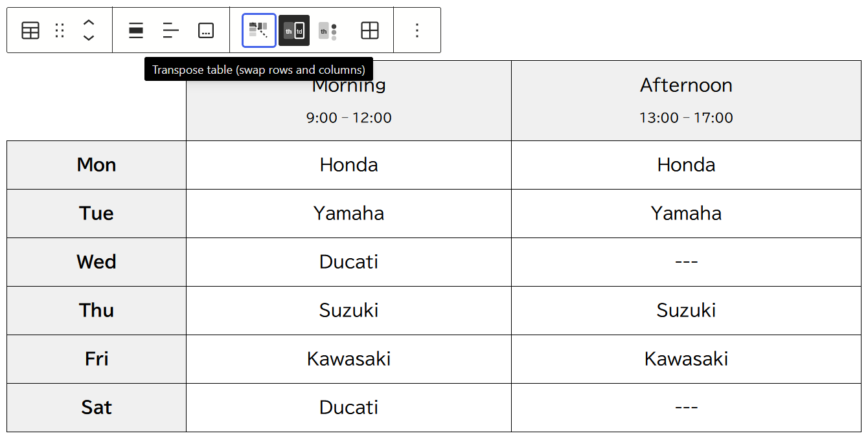Image resolution: width=868 pixels, height=440 pixels.
Task: Click the Mon row header cell
Action: [x=97, y=165]
